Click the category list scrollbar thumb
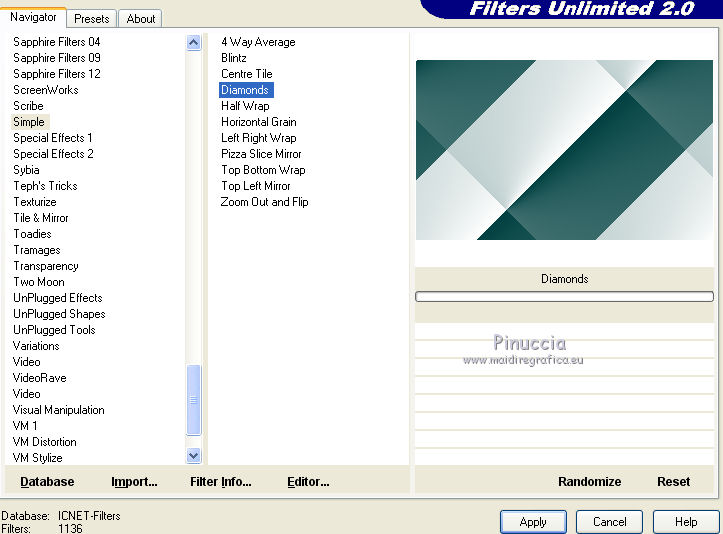Viewport: 723px width, 534px height. [194, 400]
